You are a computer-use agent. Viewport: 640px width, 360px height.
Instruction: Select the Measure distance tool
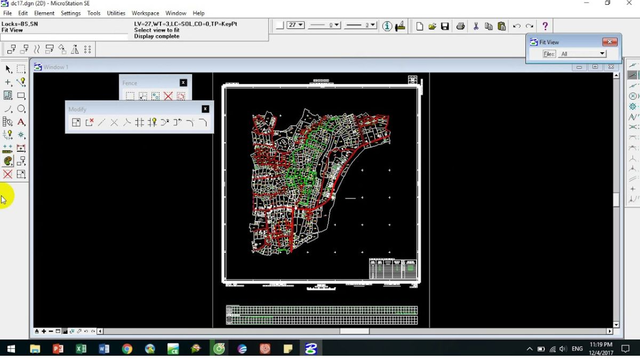click(x=8, y=148)
